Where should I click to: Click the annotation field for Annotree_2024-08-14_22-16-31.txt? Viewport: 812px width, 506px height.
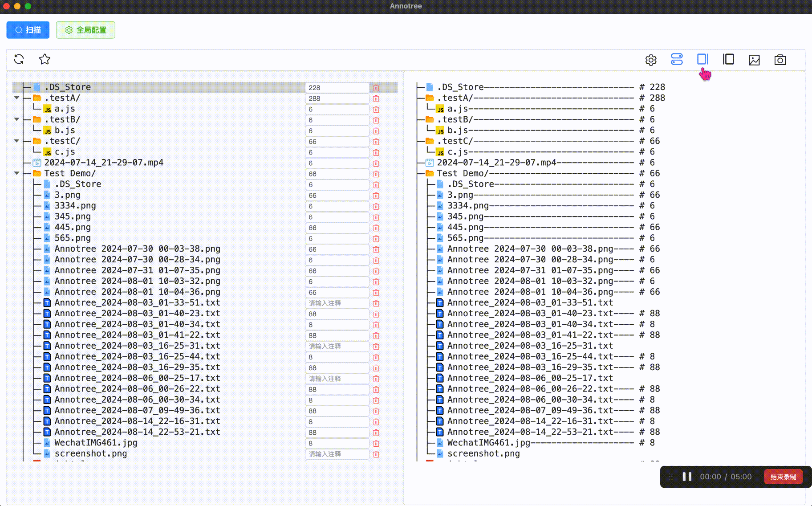coord(337,422)
